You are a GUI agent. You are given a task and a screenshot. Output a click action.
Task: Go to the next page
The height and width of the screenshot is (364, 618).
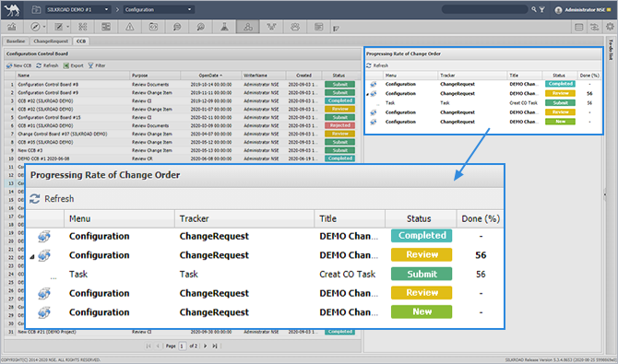pyautogui.click(x=205, y=346)
